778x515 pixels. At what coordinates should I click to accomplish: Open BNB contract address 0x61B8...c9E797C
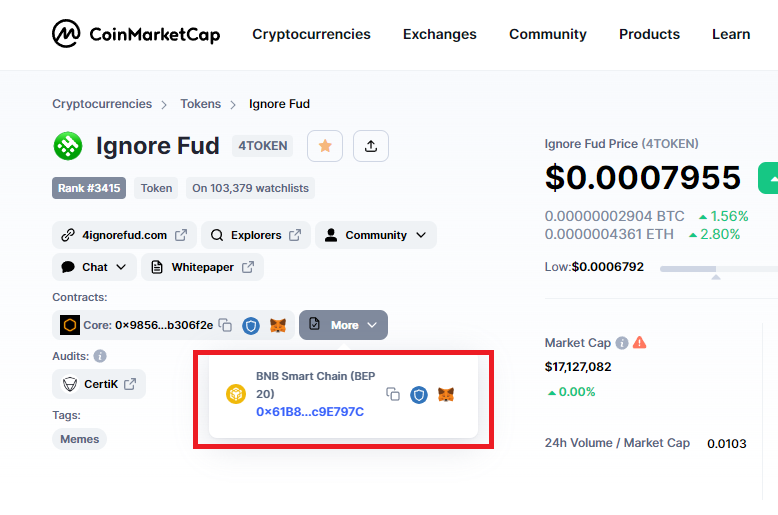[x=310, y=412]
